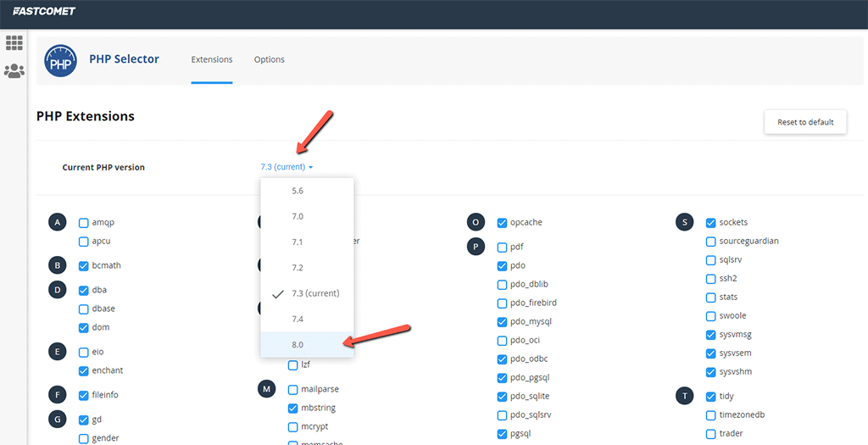868x445 pixels.
Task: Disable the bcmath extension checkbox
Action: tap(84, 265)
